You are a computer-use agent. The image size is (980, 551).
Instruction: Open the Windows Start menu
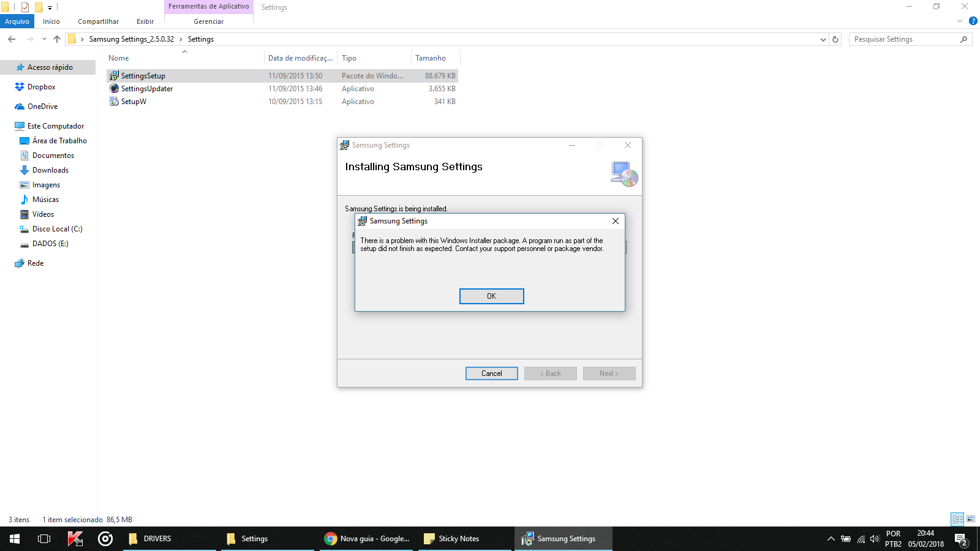coord(15,539)
